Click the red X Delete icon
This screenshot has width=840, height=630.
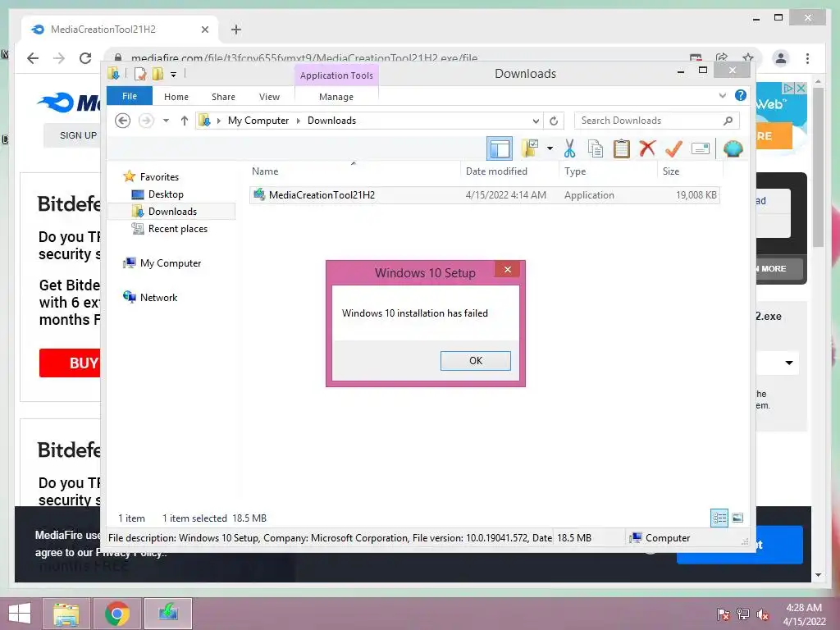(x=647, y=148)
